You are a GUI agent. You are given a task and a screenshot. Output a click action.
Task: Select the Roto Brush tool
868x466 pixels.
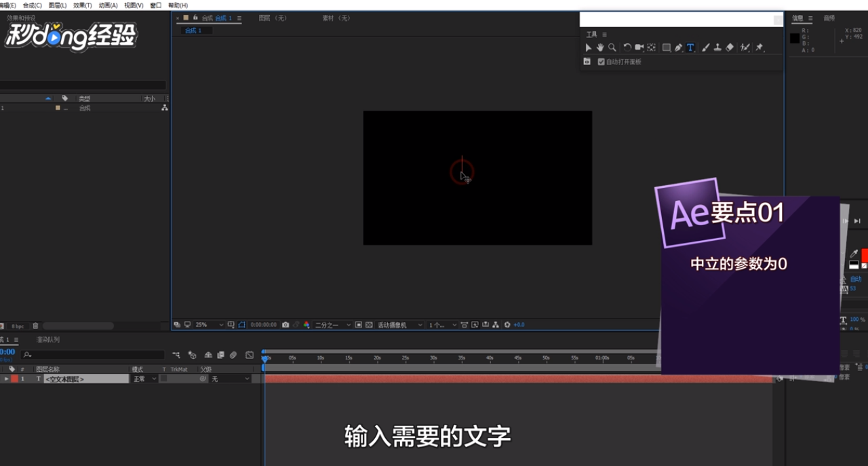click(745, 47)
